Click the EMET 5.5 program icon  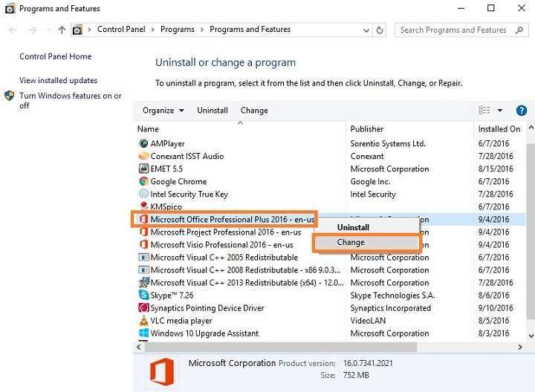click(x=143, y=169)
